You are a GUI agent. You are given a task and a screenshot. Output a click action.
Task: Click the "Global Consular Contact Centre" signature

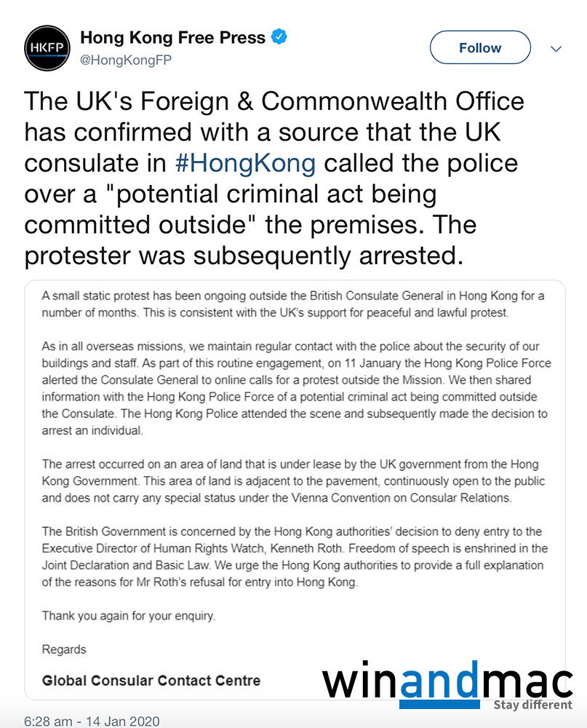[x=151, y=681]
